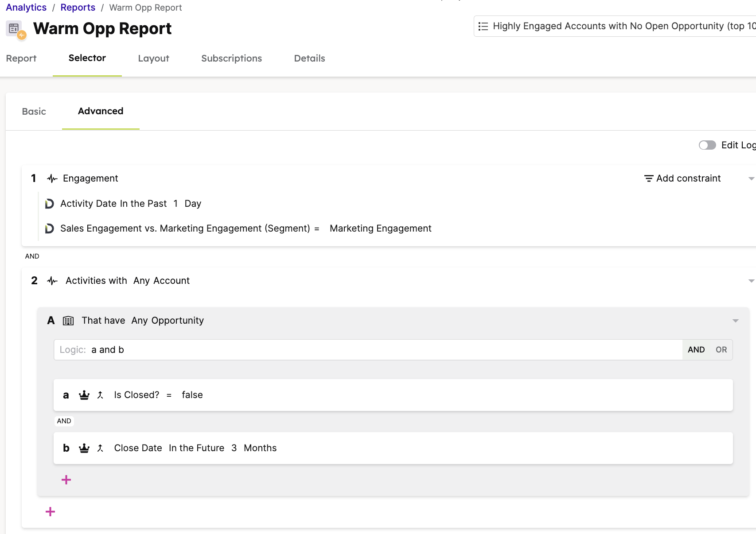Open the Subscriptions tab
The width and height of the screenshot is (756, 534).
231,58
